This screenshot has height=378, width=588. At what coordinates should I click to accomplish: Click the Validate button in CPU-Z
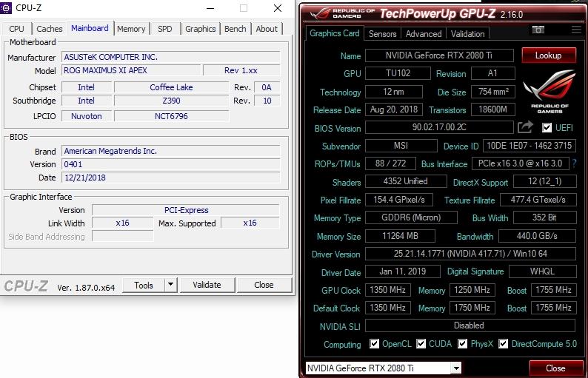(x=207, y=285)
